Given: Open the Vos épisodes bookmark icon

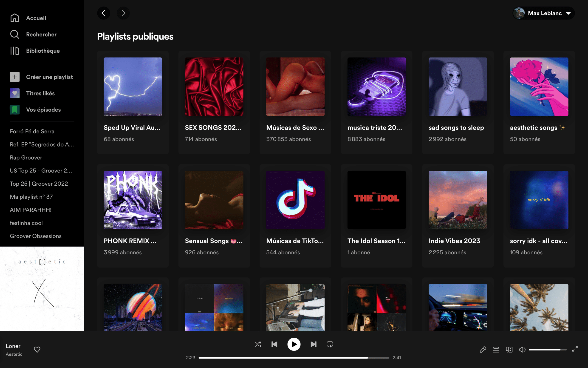Looking at the screenshot, I should (x=14, y=109).
